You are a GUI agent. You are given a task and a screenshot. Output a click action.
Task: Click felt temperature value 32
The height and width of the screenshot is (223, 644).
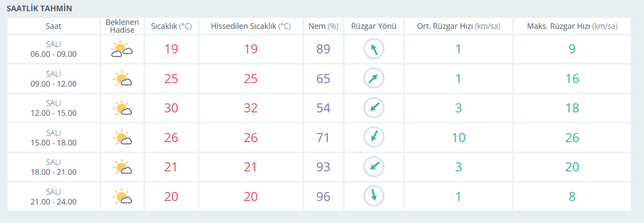pos(251,108)
